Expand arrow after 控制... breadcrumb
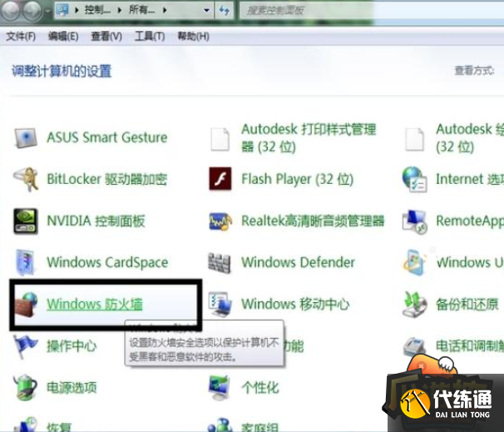 (120, 10)
